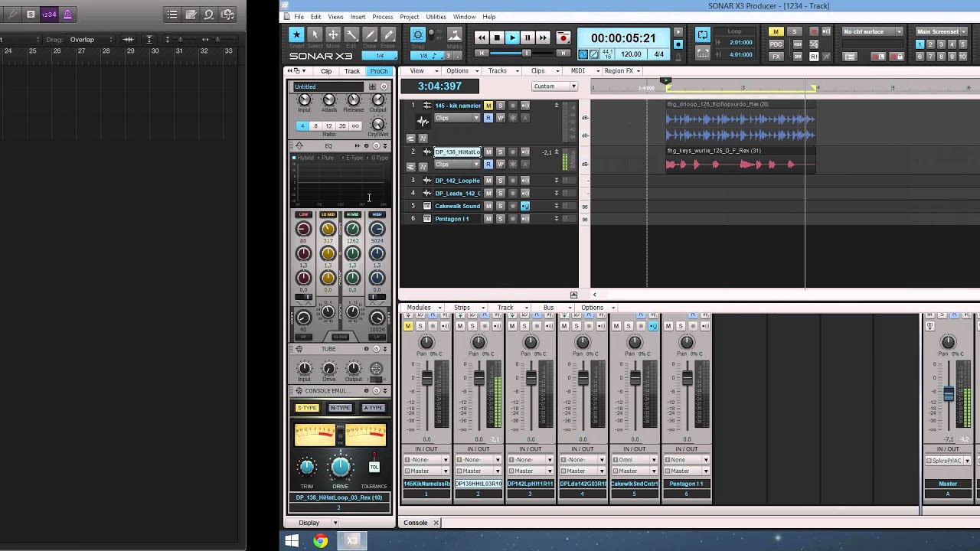
Task: Open the Utilities menu
Action: [x=436, y=17]
